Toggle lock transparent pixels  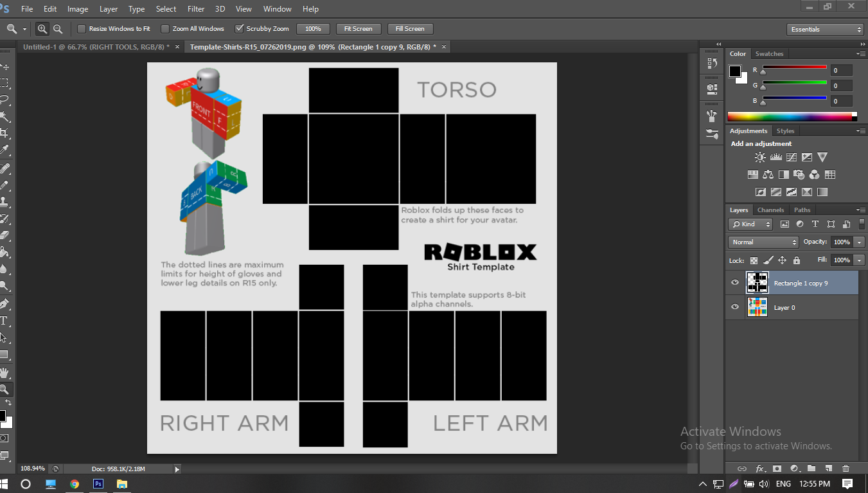754,260
